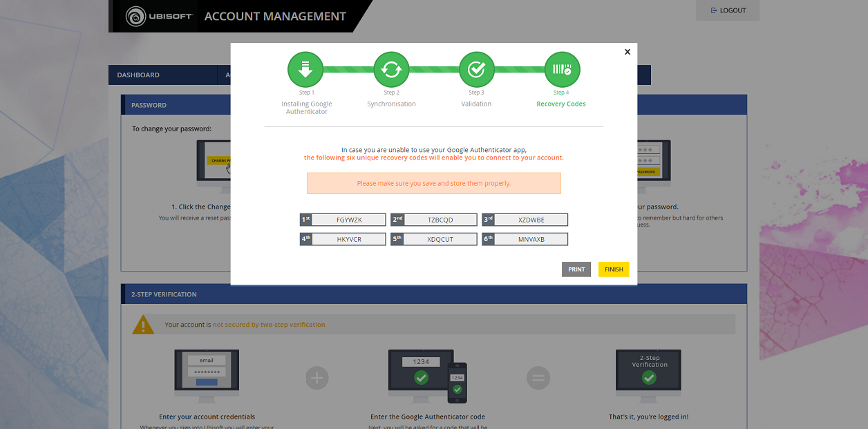868x429 pixels.
Task: Click the Validation step label
Action: click(476, 104)
